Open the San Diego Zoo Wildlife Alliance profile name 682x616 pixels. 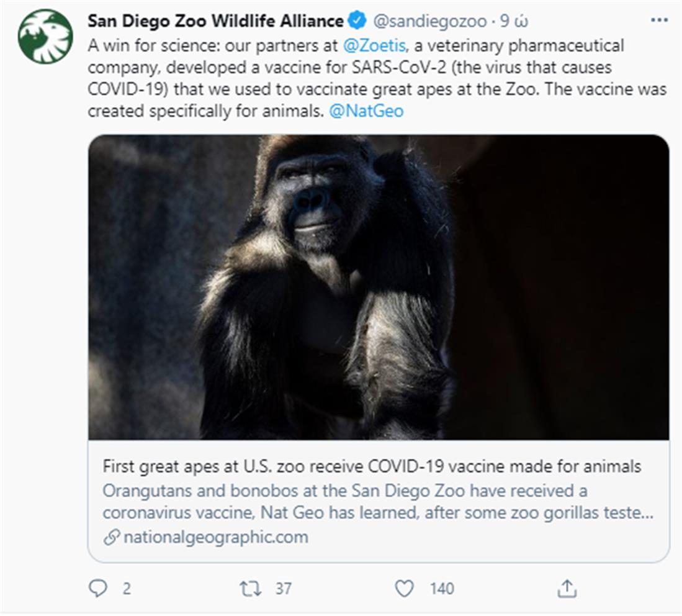215,20
